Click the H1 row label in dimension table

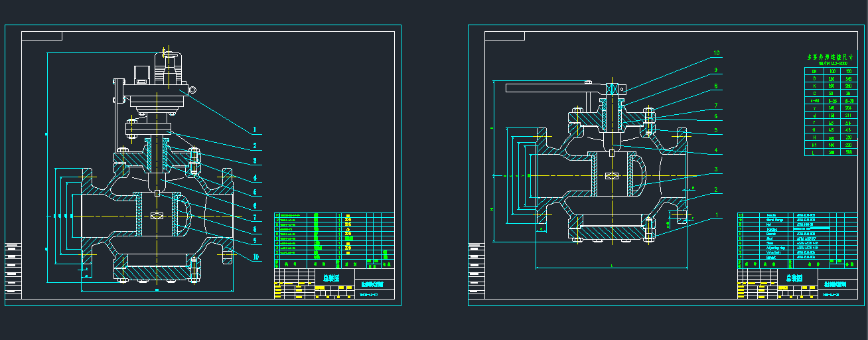coord(814,145)
